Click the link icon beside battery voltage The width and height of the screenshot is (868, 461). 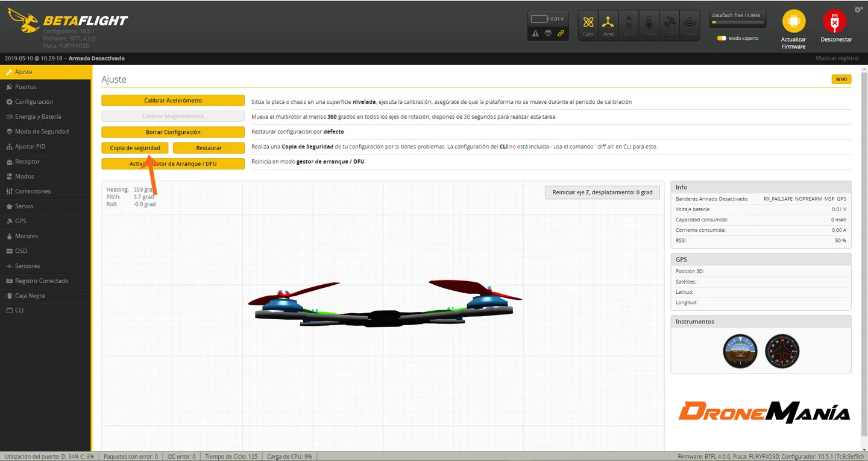(561, 34)
